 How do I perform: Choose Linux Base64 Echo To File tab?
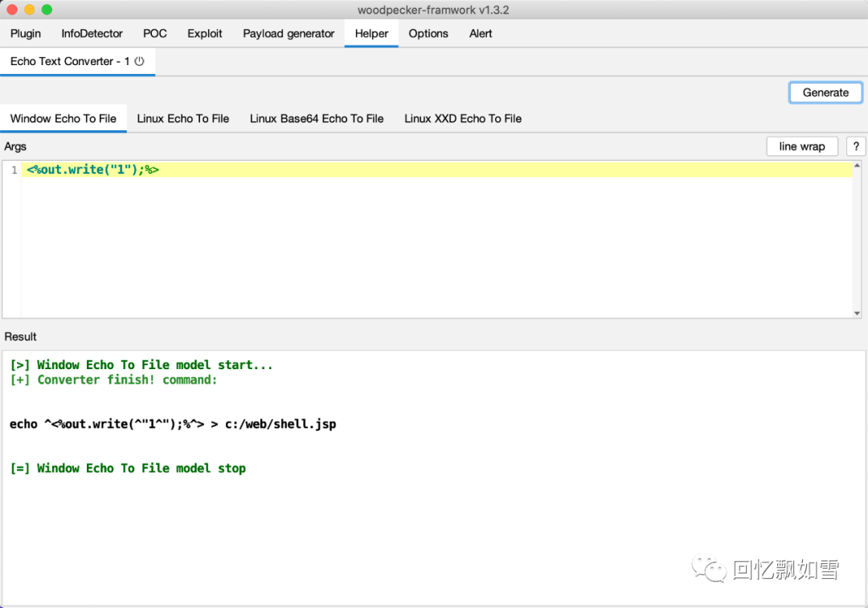[x=317, y=118]
